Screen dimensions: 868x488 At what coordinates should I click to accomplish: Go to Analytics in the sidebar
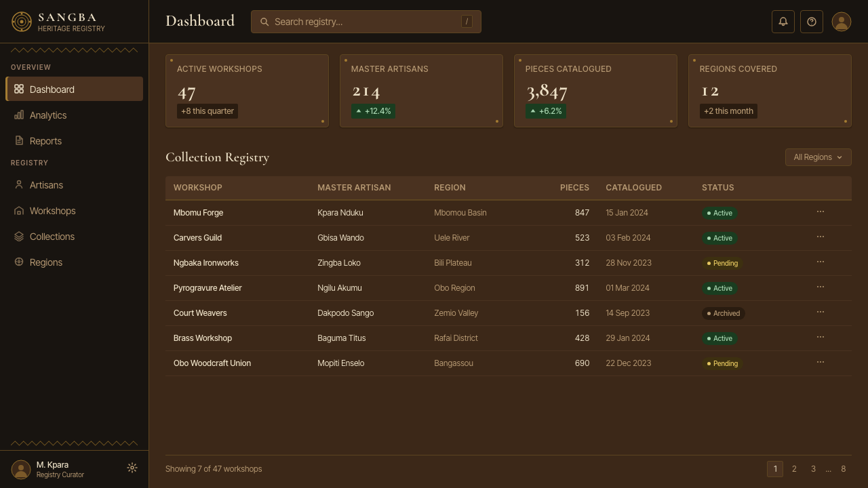coord(74,115)
